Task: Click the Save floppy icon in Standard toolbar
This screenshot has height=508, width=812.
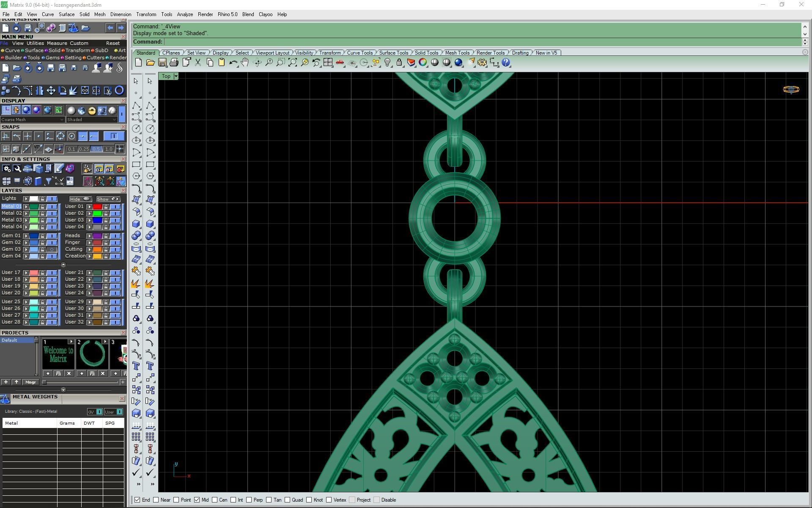Action: 162,63
